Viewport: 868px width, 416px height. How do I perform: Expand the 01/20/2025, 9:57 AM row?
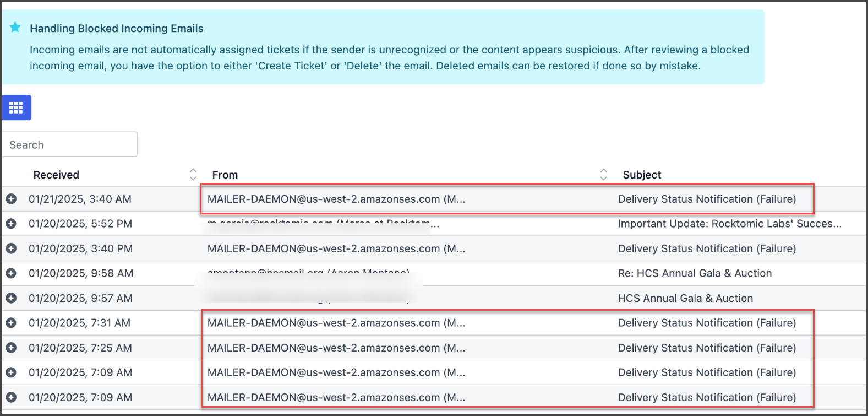coord(11,298)
